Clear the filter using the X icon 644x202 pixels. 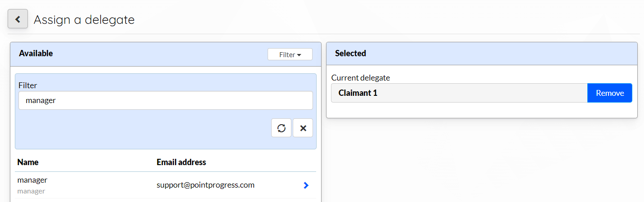point(303,128)
